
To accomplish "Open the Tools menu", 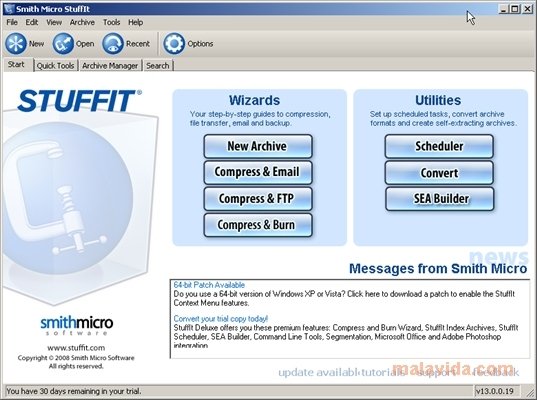I will (112, 22).
